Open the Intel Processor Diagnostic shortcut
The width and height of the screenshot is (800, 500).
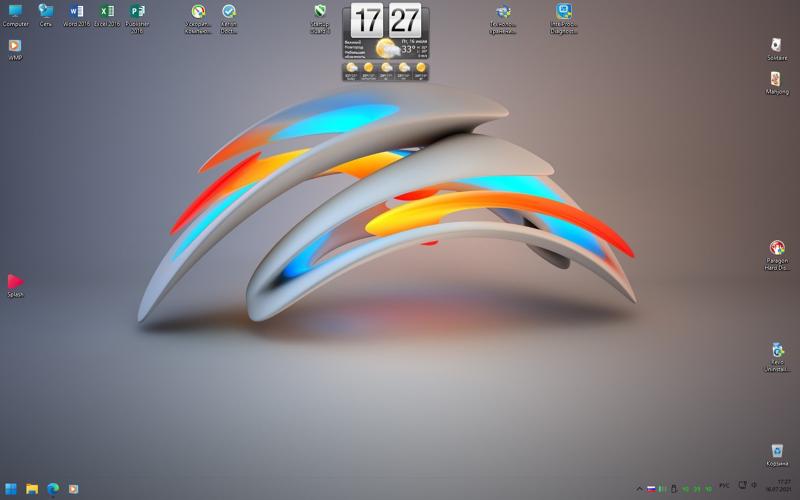(564, 18)
